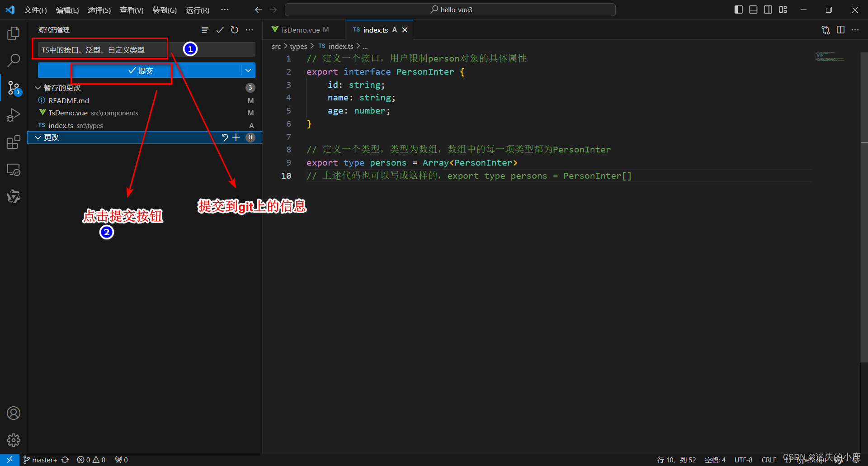
Task: Click ports forwarded indicator in status bar
Action: coord(122,460)
